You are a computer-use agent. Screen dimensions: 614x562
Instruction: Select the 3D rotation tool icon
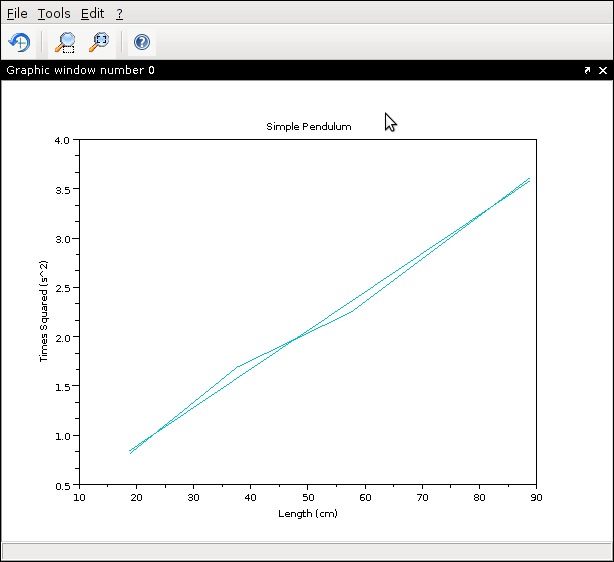[19, 42]
